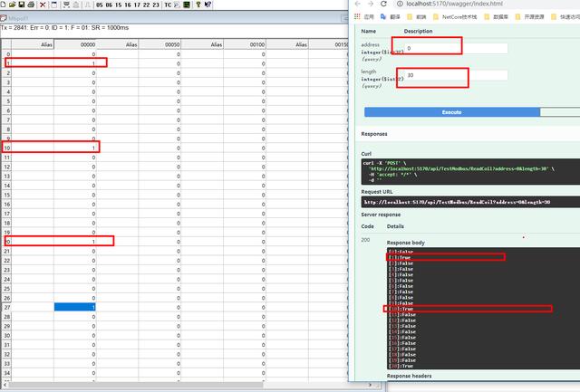This screenshot has width=580, height=392.
Task: Click the [20]:True line in response body
Action: click(401, 366)
